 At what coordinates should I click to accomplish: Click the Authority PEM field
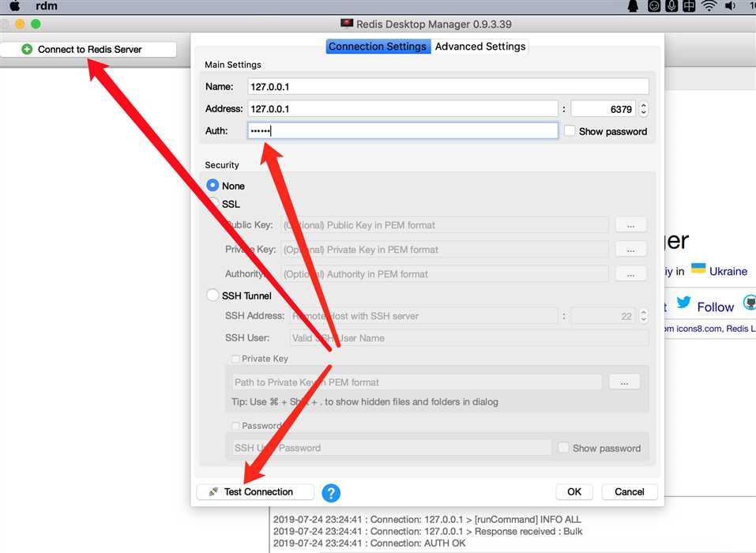[x=445, y=274]
